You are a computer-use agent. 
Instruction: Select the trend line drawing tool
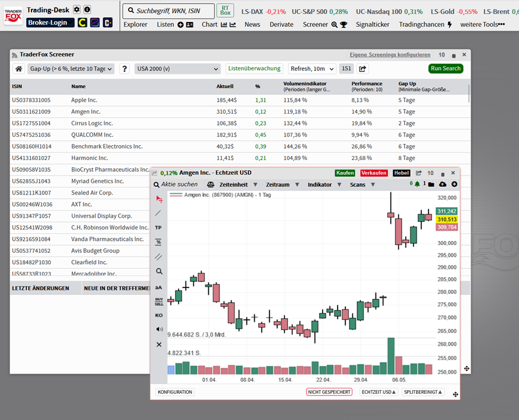point(158,214)
